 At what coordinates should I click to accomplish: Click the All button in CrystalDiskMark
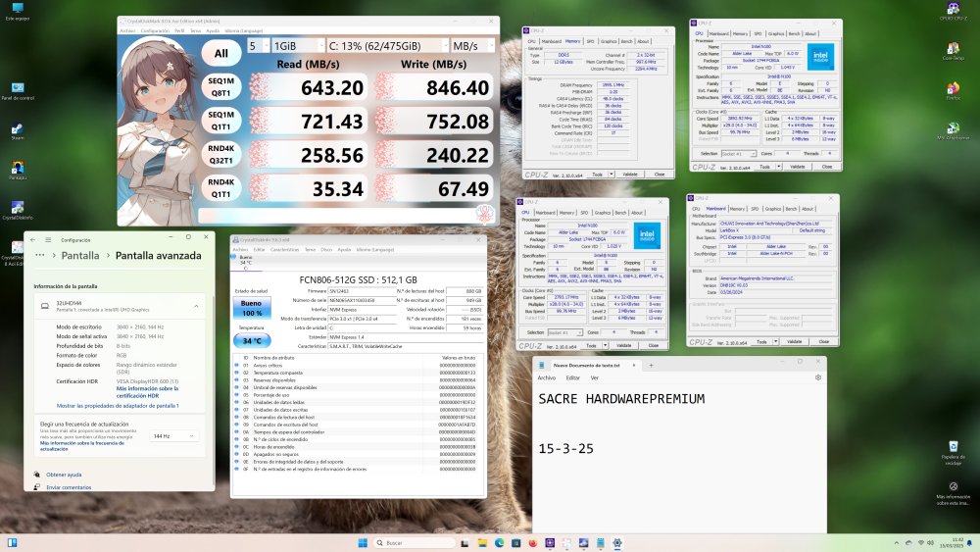click(x=221, y=54)
